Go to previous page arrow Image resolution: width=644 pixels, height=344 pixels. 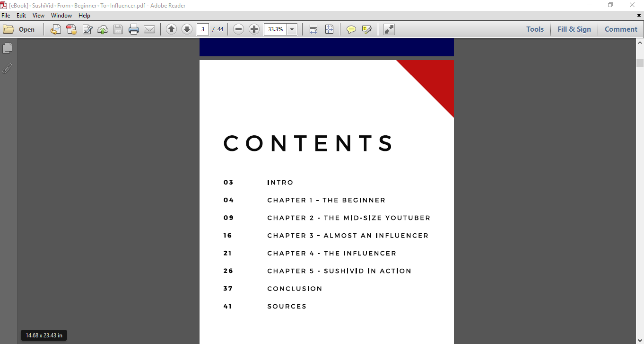[172, 29]
